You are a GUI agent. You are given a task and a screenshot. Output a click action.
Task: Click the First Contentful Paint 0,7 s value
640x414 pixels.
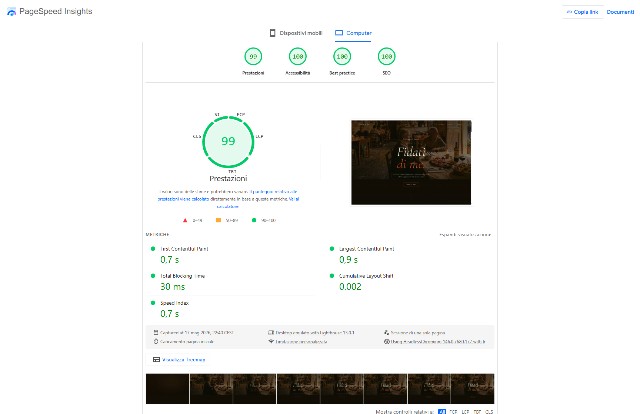coord(170,260)
